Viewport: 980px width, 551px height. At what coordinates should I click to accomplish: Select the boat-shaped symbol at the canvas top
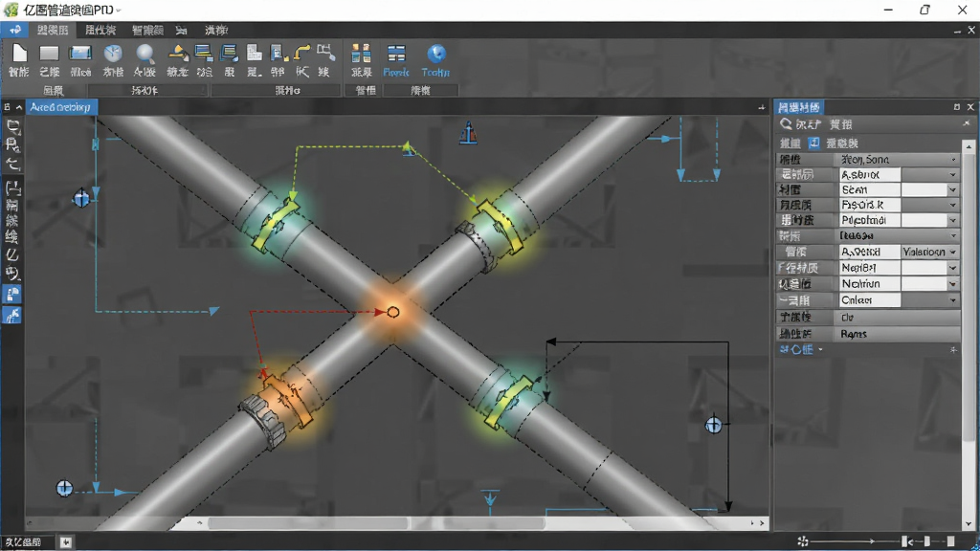tap(468, 133)
